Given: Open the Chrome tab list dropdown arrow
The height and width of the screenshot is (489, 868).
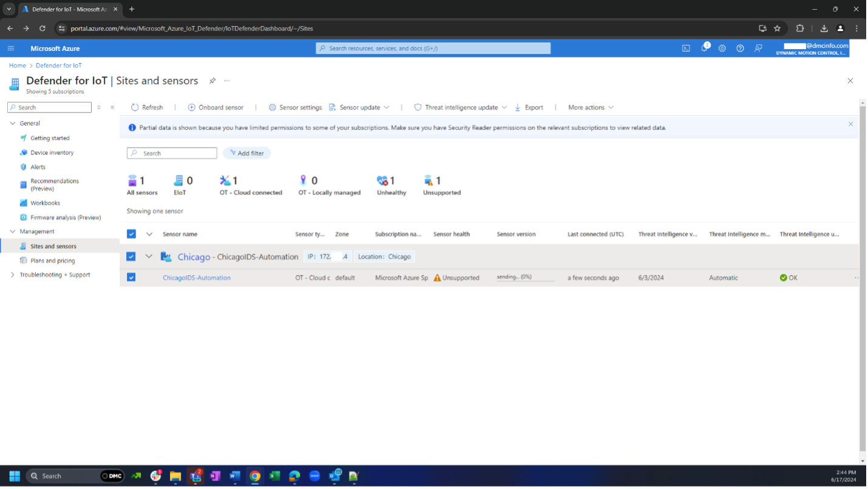Looking at the screenshot, I should point(8,9).
